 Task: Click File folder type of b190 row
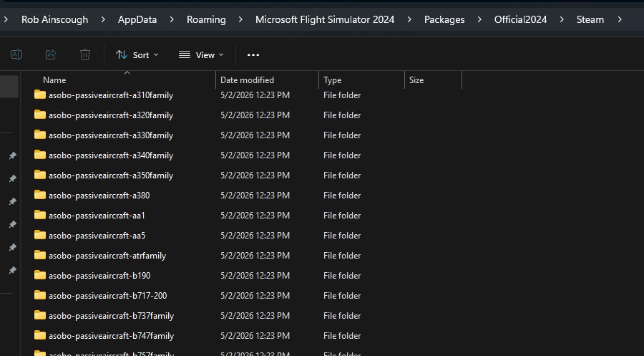(x=342, y=276)
